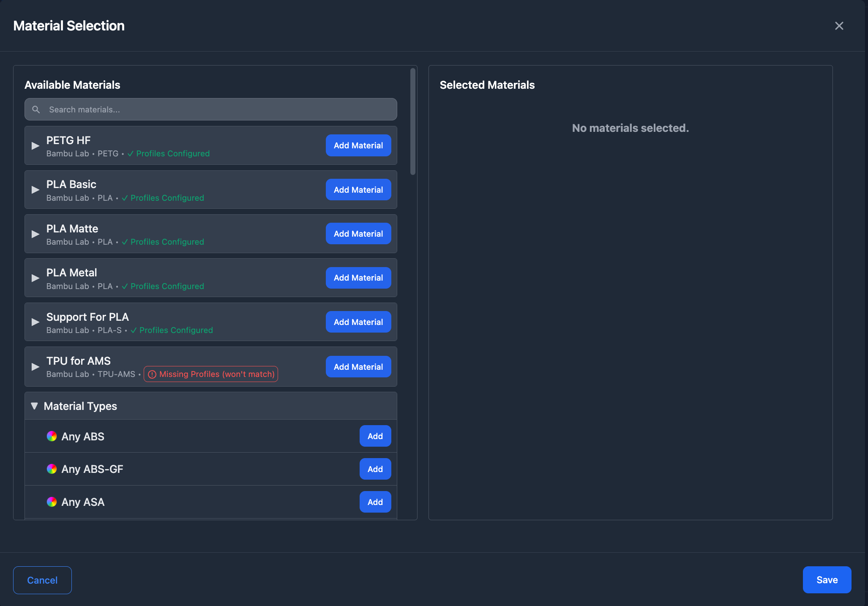868x606 pixels.
Task: Expand the PLA Basic material row
Action: coord(35,190)
